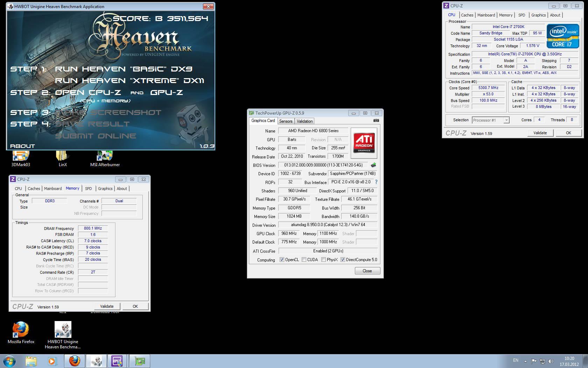Viewport: 588px width, 368px height.
Task: Toggle the OpenCL checkbox in GPU-Z
Action: coord(282,260)
